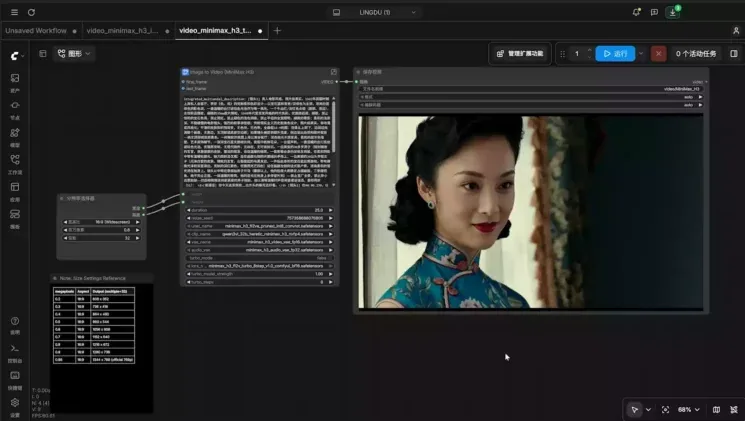The height and width of the screenshot is (421, 745).
Task: Click the refresh icon in top bar
Action: (31, 12)
